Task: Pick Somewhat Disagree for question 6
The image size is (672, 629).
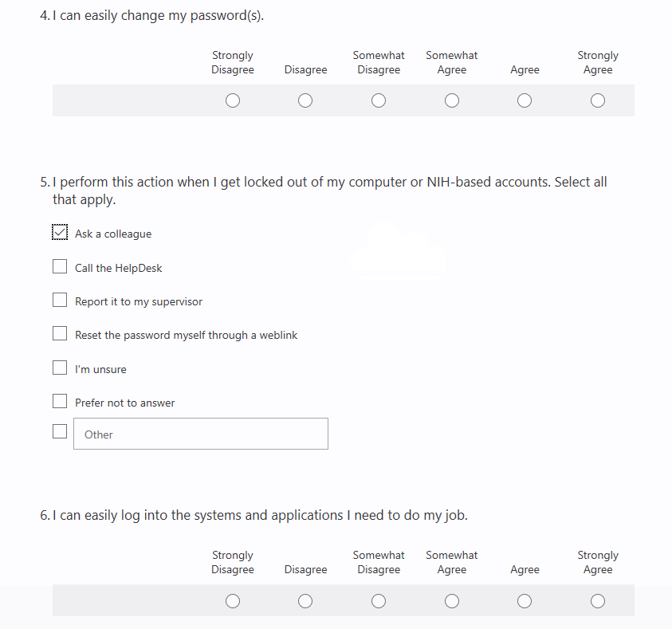Action: click(379, 601)
